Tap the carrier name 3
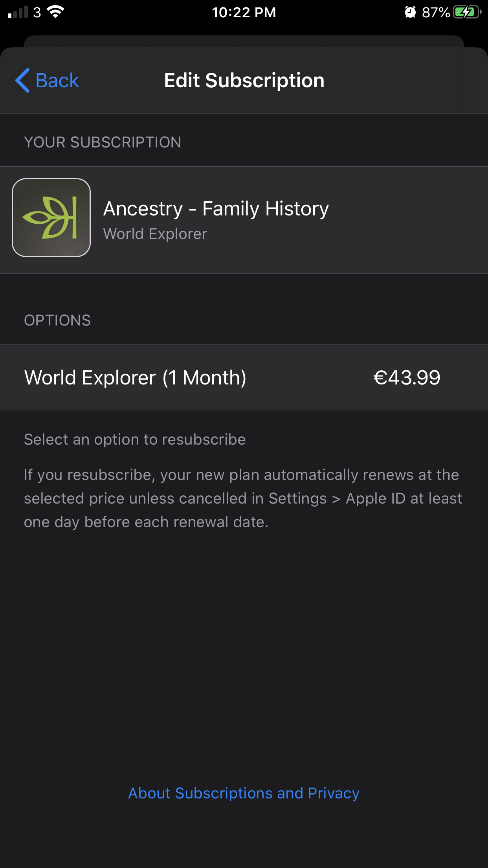 [37, 12]
